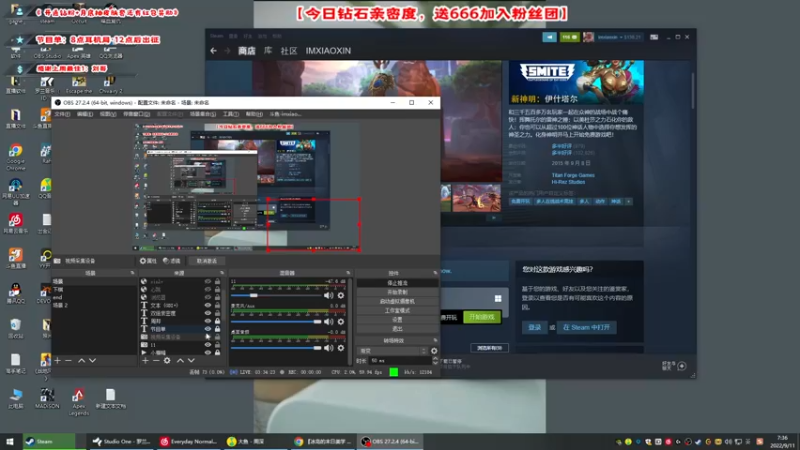The height and width of the screenshot is (450, 800).
Task: Remove the selected scene with the minus icon
Action: (x=69, y=361)
